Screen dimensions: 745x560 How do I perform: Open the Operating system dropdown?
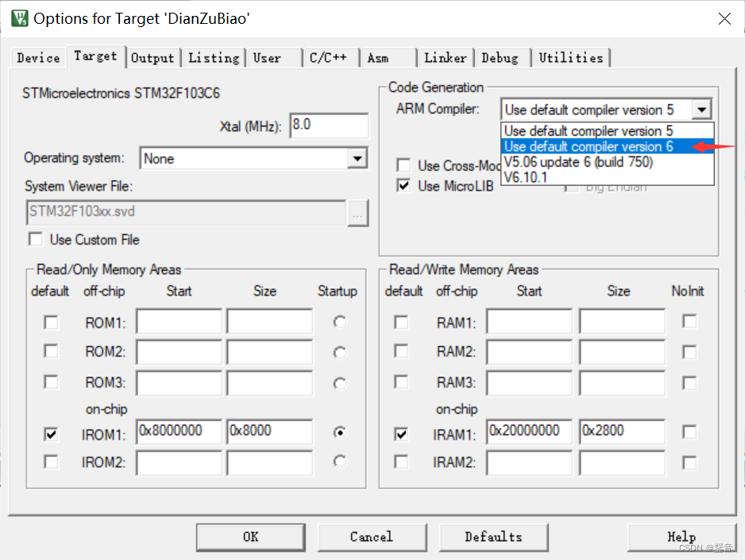click(359, 157)
